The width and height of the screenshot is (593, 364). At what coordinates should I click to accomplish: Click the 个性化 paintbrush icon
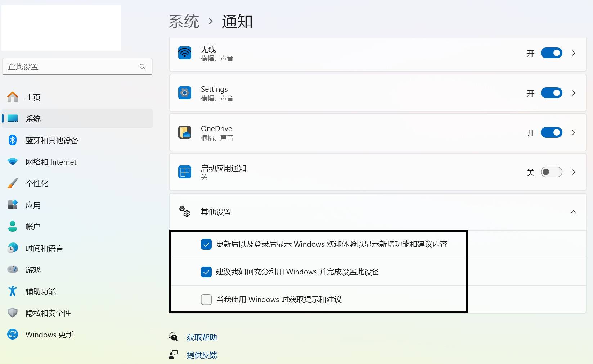[x=13, y=183]
